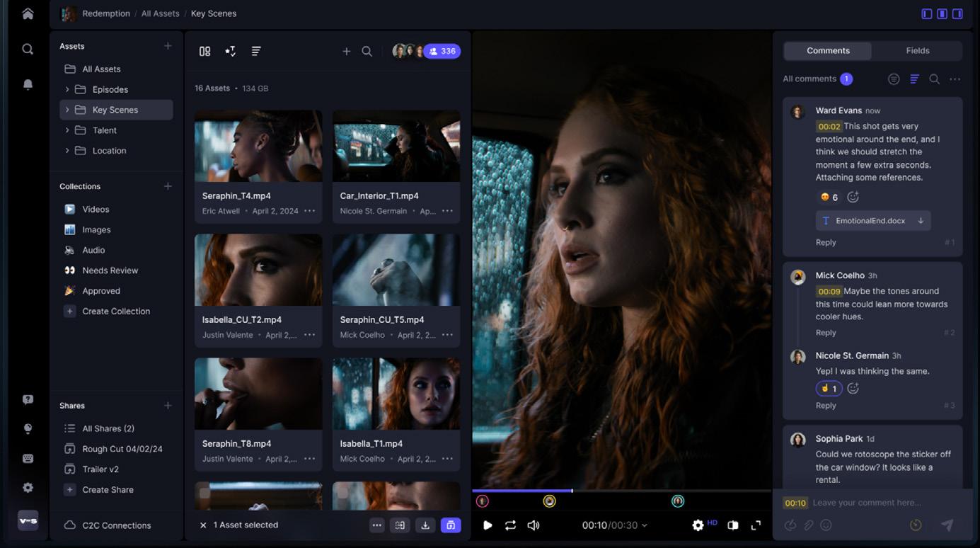Open the help question mark icon
980x548 pixels.
pyautogui.click(x=28, y=399)
